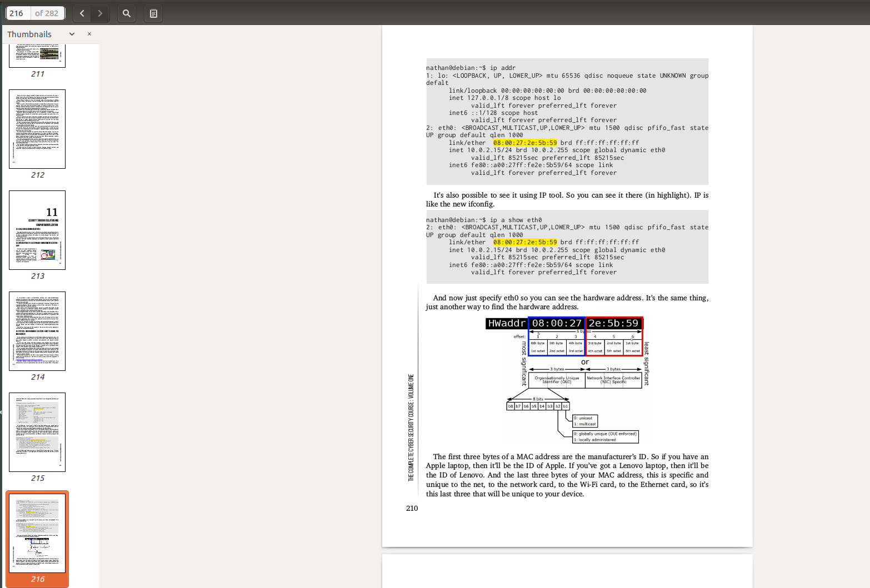Click the Organisationally Unique Identifier box
The image size is (870, 588).
[557, 380]
